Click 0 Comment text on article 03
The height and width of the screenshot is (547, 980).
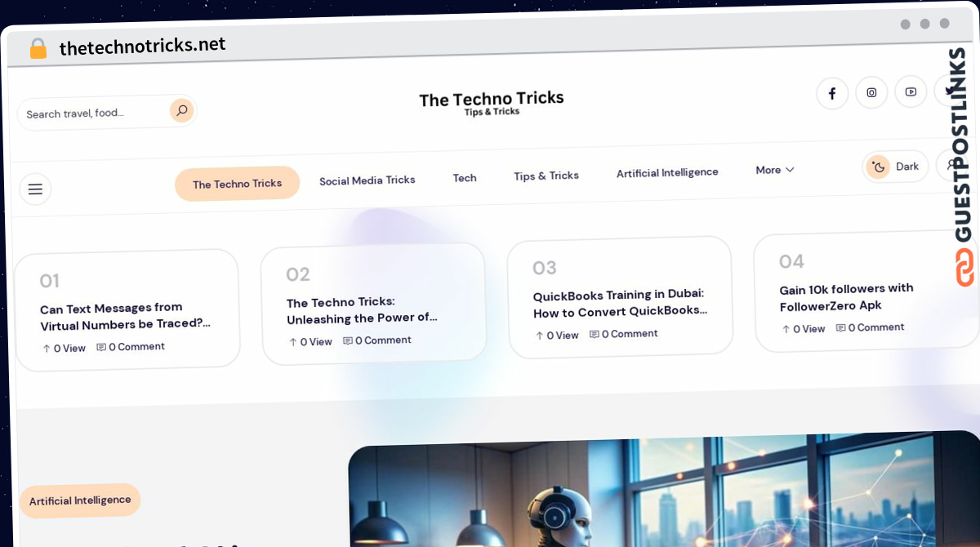[630, 334]
